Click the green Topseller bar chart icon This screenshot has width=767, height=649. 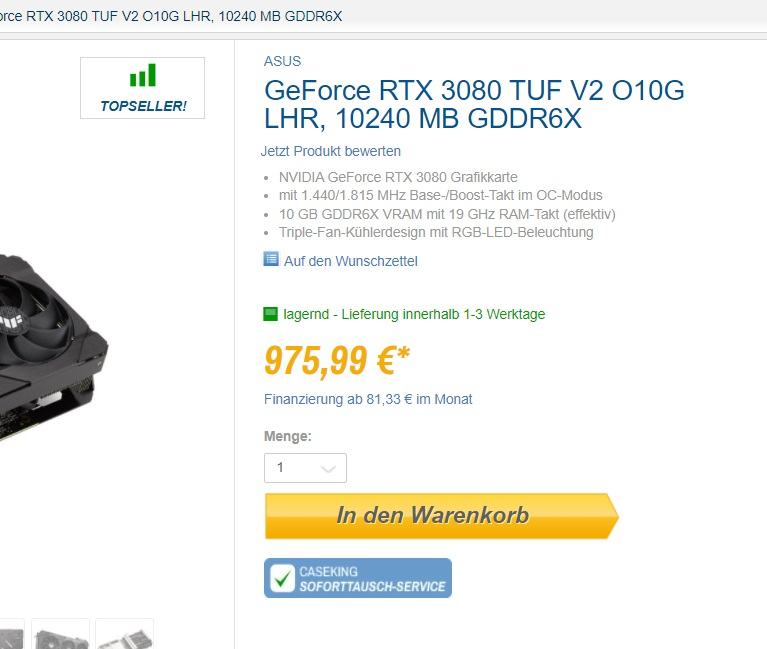click(142, 75)
